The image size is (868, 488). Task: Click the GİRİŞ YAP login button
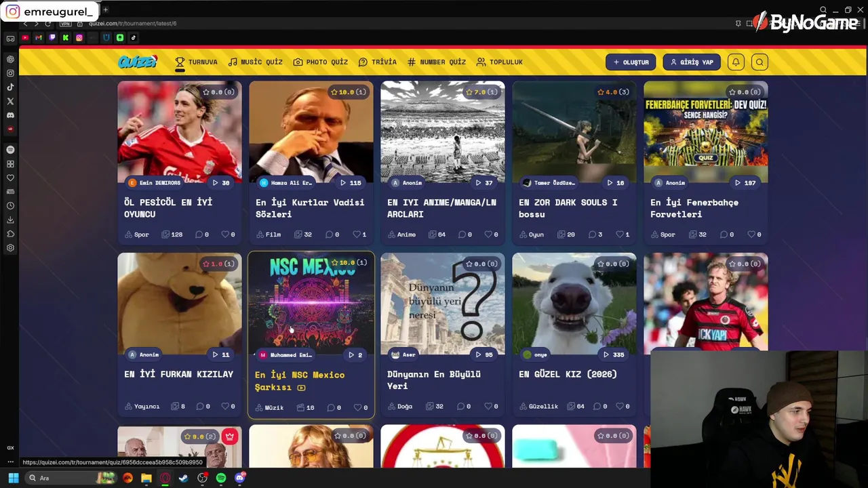click(x=692, y=62)
